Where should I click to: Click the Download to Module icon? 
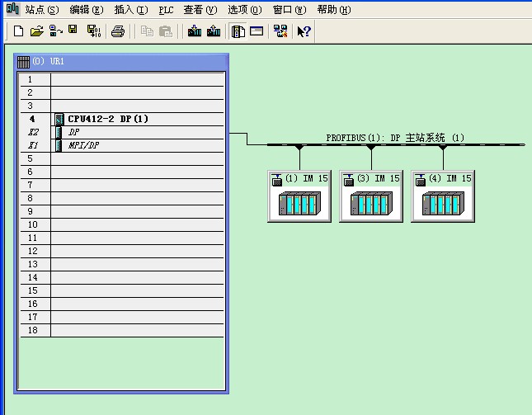tap(195, 31)
